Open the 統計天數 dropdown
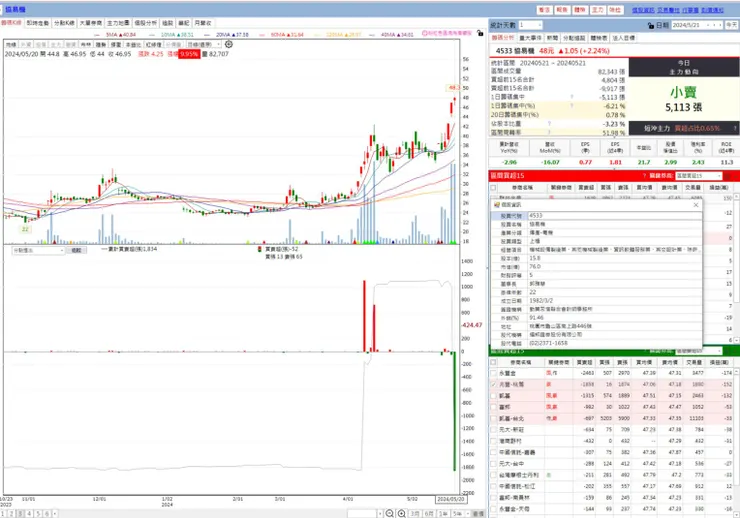Image resolution: width=740 pixels, height=518 pixels. click(x=539, y=25)
